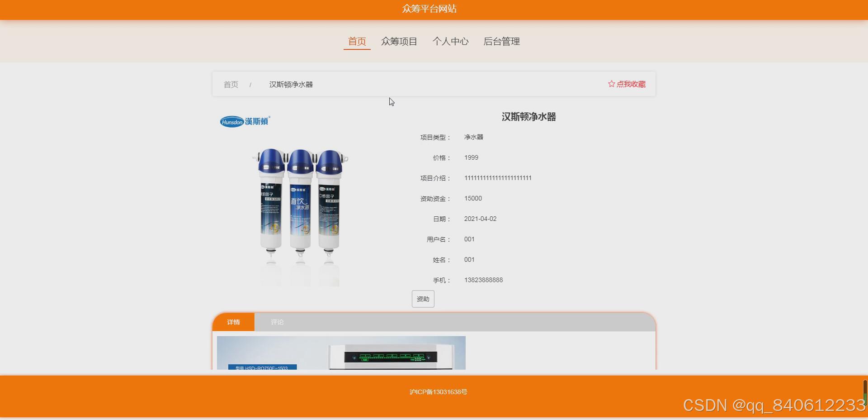
Task: Select the 详情 details tab
Action: tap(234, 322)
